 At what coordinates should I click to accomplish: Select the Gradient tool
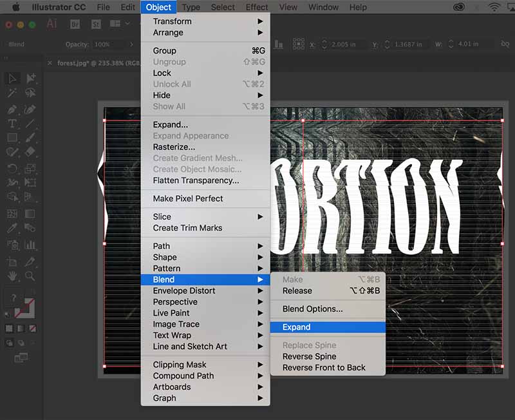[x=30, y=214]
